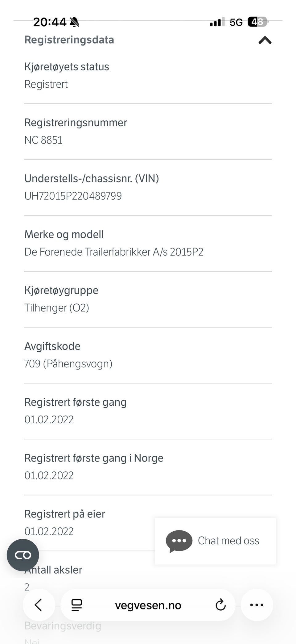This screenshot has height=644, width=296.
Task: Collapse the Registreringsdata section chevron
Action: pyautogui.click(x=265, y=40)
